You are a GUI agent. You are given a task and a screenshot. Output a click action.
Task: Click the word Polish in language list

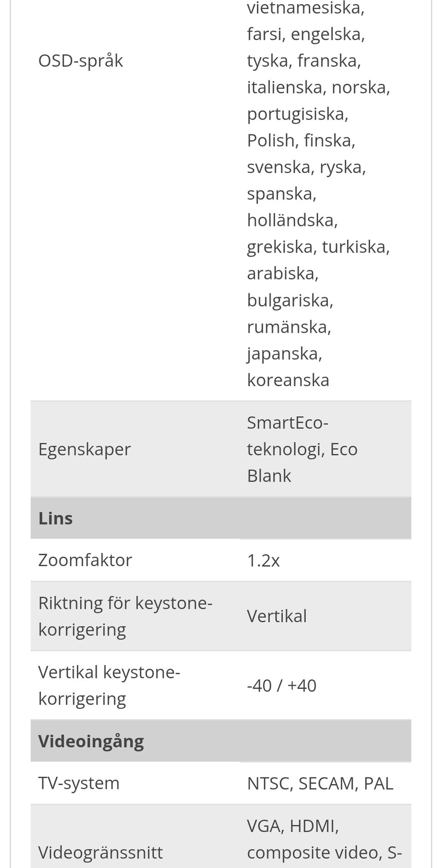270,140
